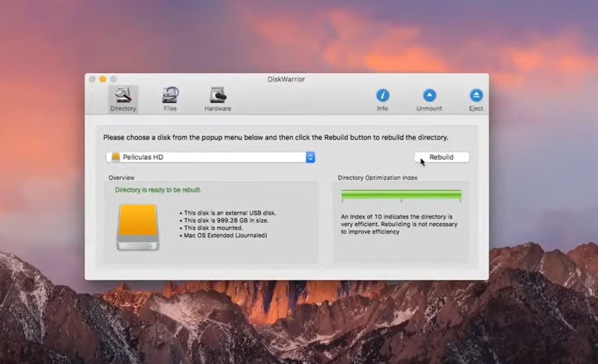The width and height of the screenshot is (598, 364).
Task: Click the Rebuild button
Action: [x=442, y=157]
